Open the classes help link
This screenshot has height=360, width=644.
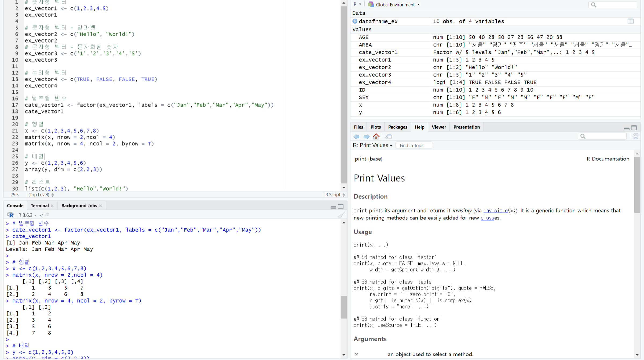pyautogui.click(x=487, y=218)
